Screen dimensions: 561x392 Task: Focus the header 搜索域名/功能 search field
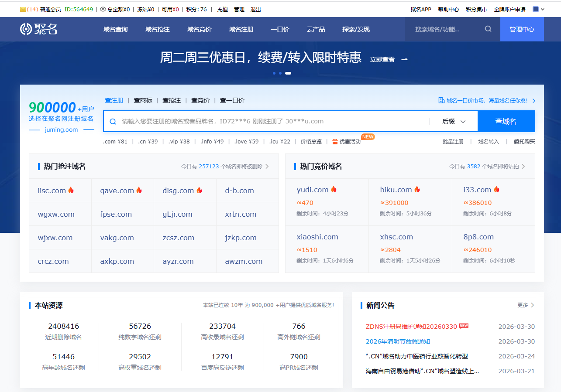444,29
